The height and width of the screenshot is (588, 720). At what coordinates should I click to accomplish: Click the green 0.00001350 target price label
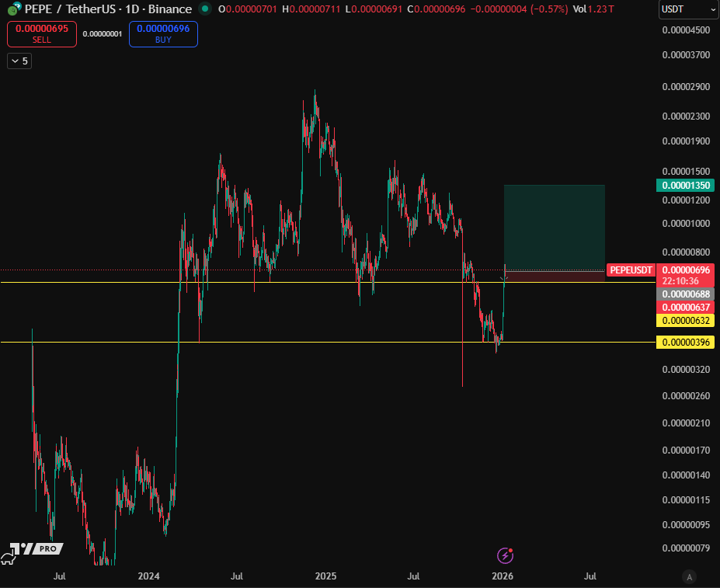tap(686, 185)
